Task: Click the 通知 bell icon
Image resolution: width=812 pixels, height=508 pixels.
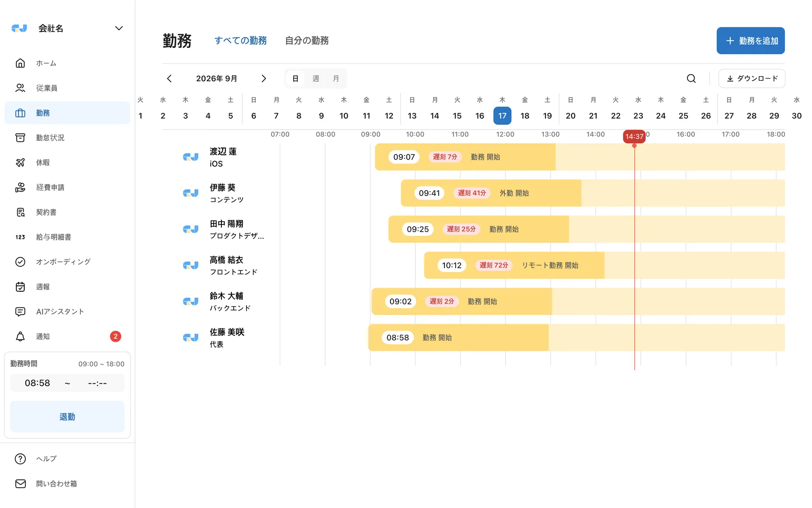Action: pyautogui.click(x=20, y=336)
